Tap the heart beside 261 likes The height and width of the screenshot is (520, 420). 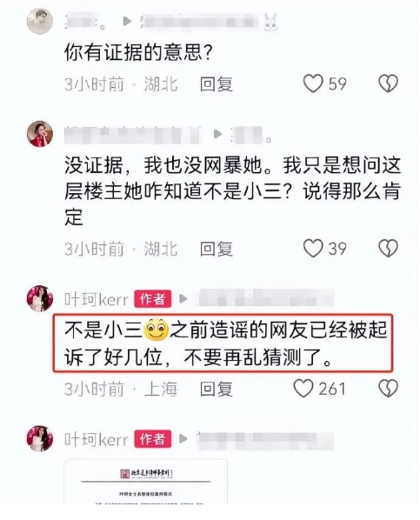[x=303, y=388]
